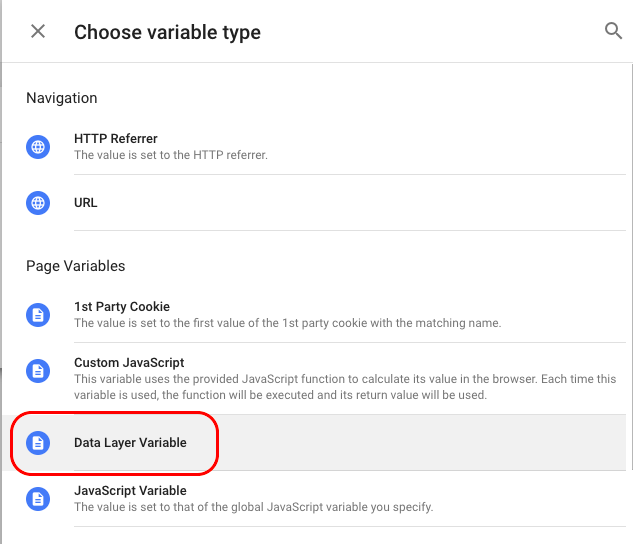Click the Choose variable type heading
Viewport: 633px width, 544px height.
pos(167,32)
